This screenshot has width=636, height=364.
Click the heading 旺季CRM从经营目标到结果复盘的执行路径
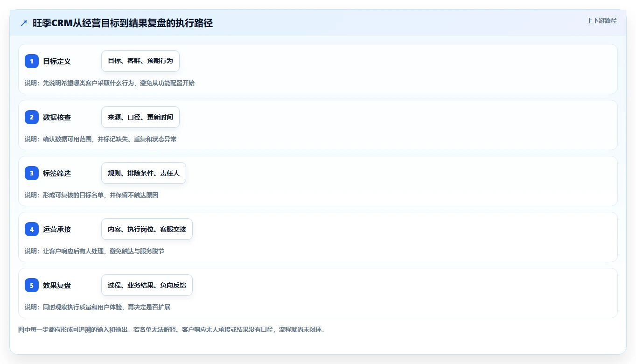point(123,23)
